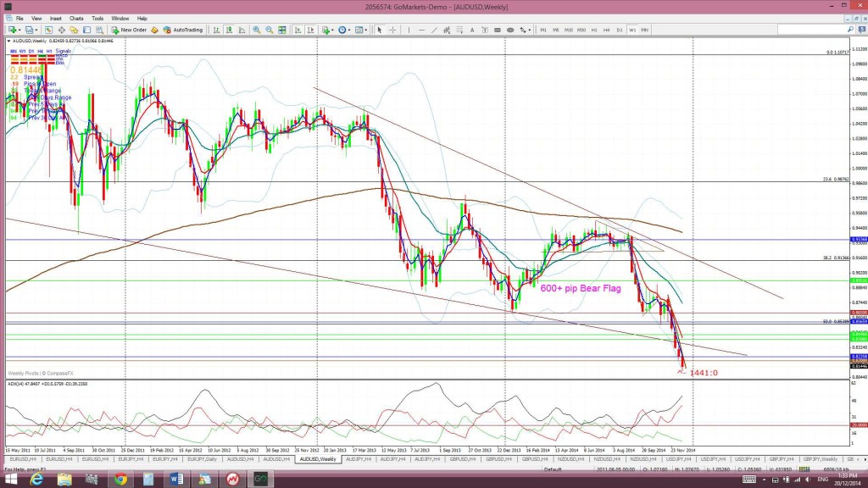
Task: Set timeframe to M15
Action: pos(569,30)
